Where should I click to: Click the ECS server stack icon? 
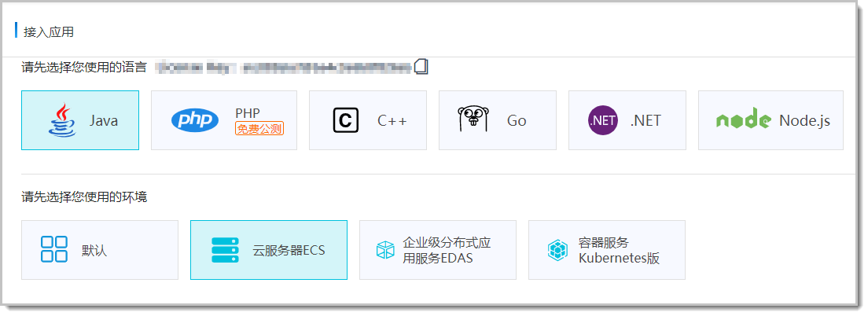tap(226, 250)
